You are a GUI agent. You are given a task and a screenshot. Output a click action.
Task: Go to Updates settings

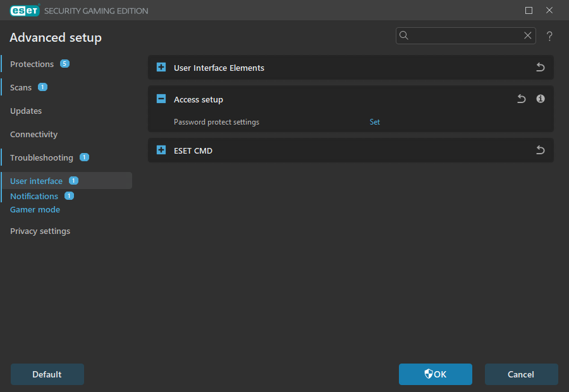point(26,111)
